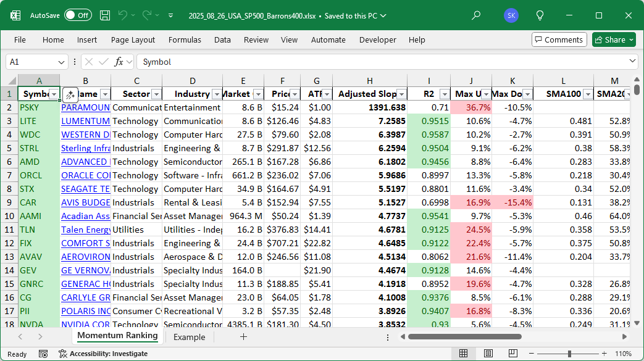Open the Search magnifier in title bar
644x361 pixels.
[475, 15]
